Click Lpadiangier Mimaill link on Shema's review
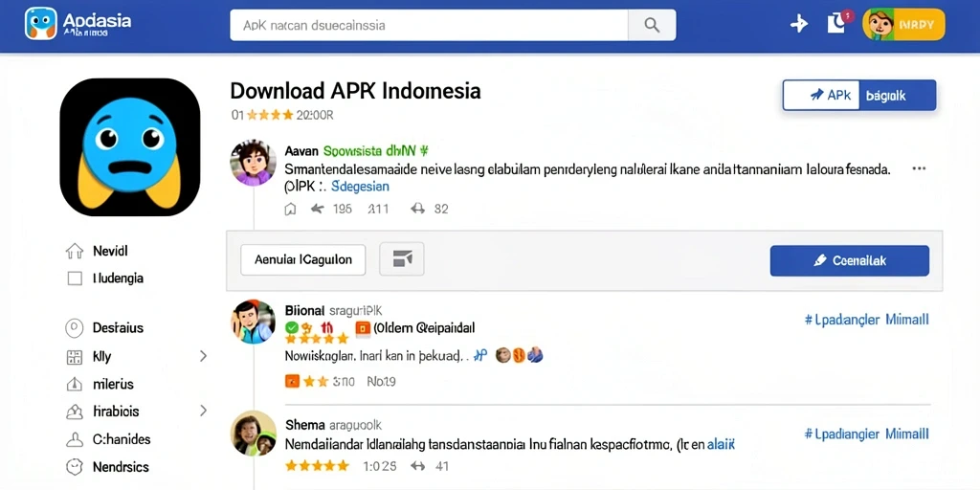 866,434
